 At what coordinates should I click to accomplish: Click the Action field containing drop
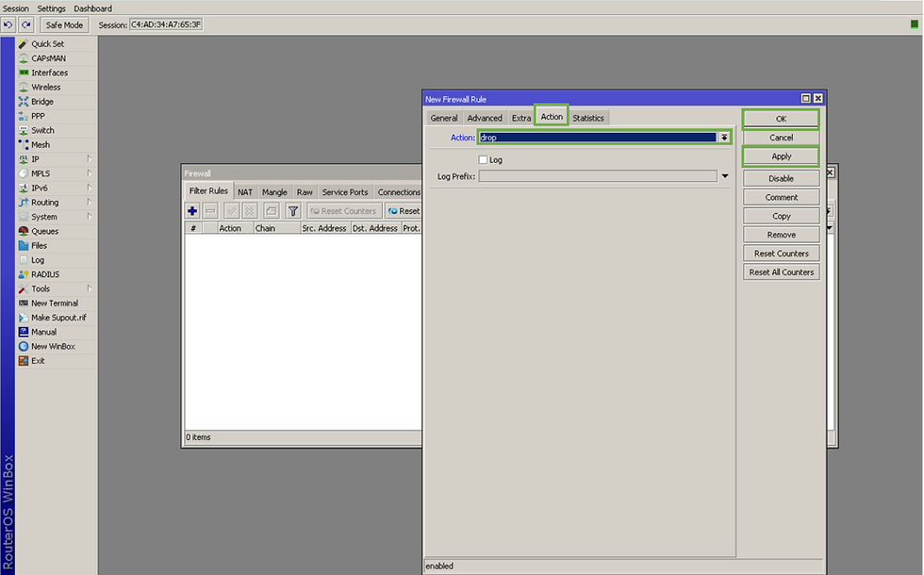(598, 138)
